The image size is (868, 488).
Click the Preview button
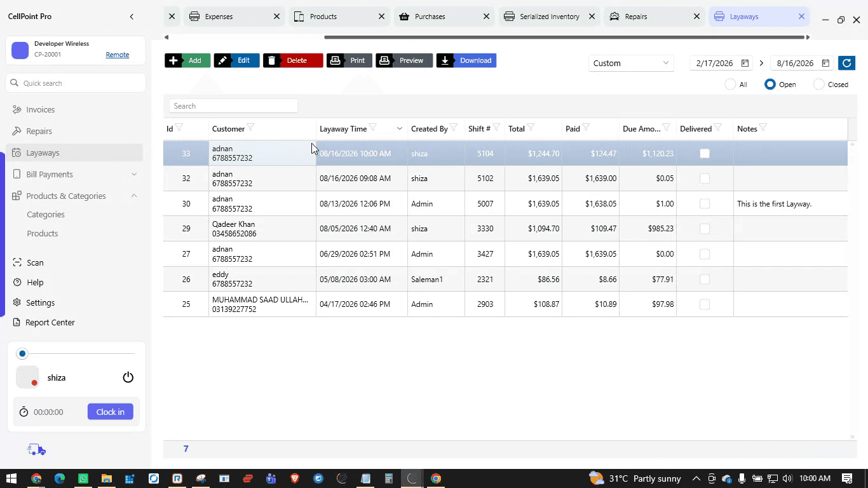[x=404, y=60]
